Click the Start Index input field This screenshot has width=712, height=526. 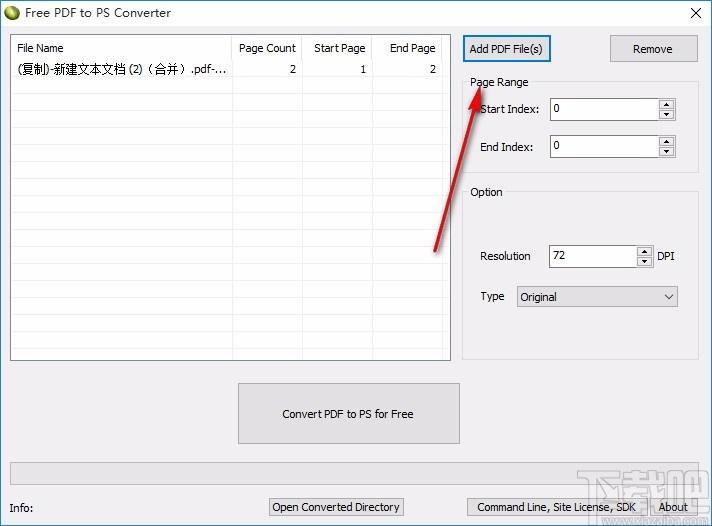pos(604,109)
